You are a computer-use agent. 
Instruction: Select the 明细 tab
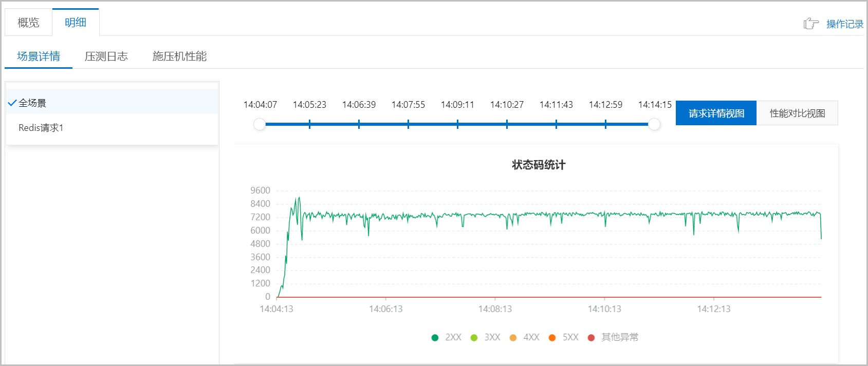click(x=76, y=23)
